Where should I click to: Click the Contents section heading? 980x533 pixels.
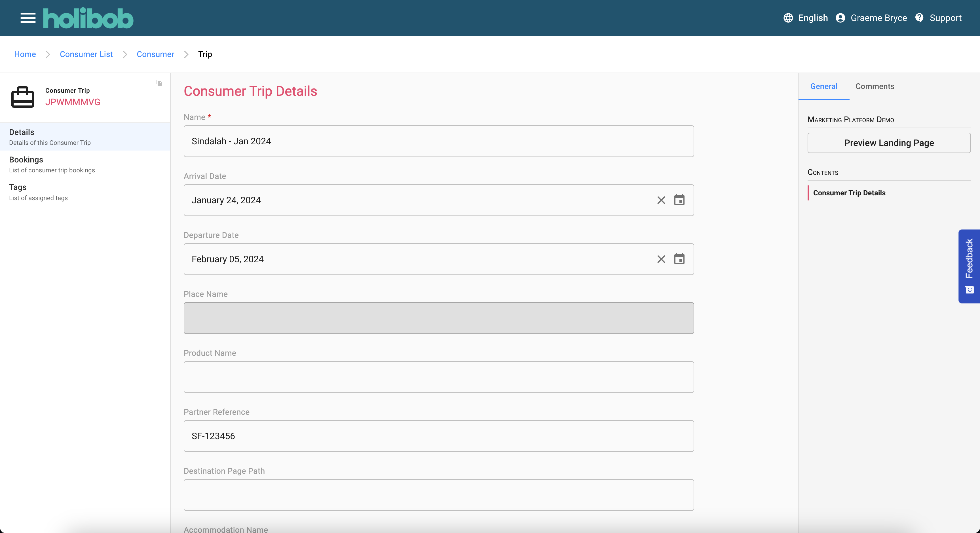click(x=823, y=172)
